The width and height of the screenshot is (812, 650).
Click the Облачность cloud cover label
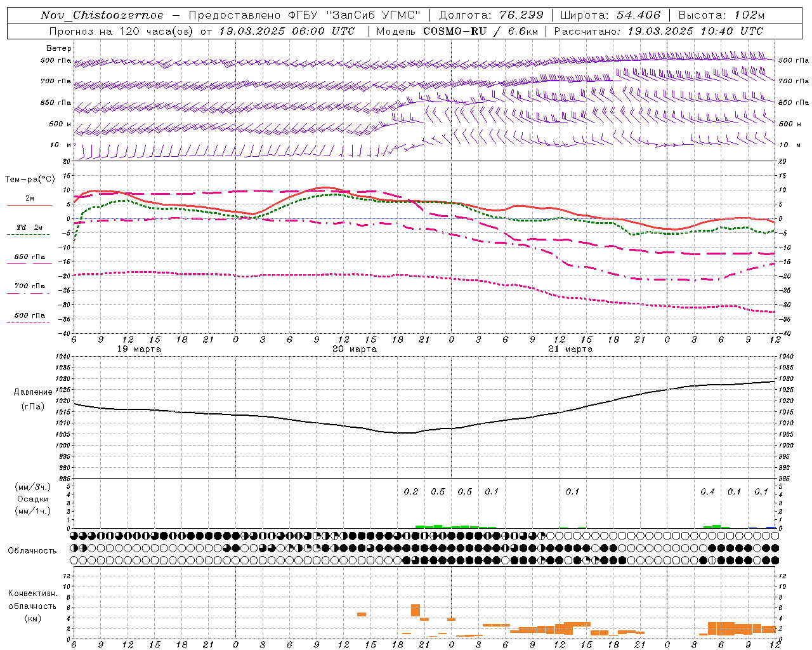(32, 551)
